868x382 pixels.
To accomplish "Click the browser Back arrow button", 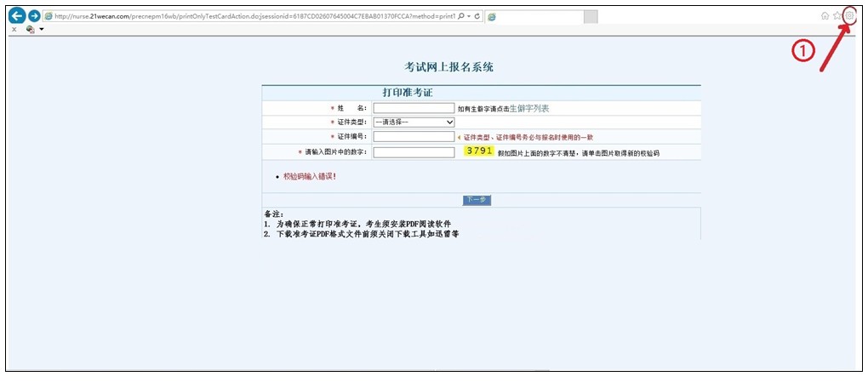I will pyautogui.click(x=16, y=16).
